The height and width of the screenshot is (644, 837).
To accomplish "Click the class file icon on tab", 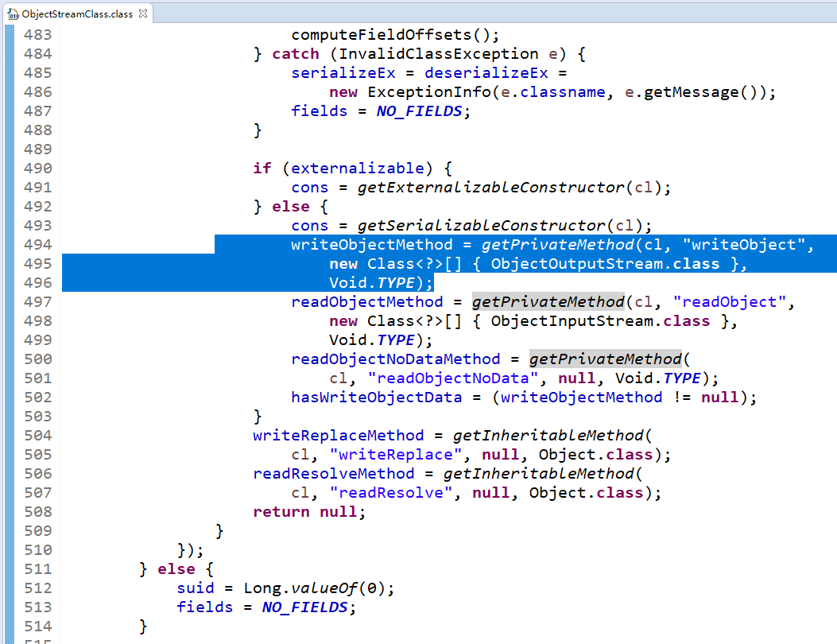I will tap(13, 14).
